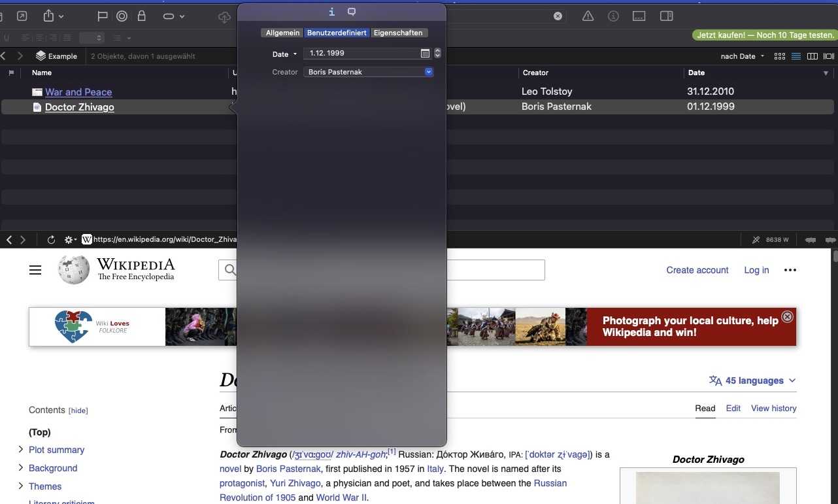Image resolution: width=838 pixels, height=504 pixels.
Task: Toggle the preview pane layout icon
Action: (x=639, y=16)
